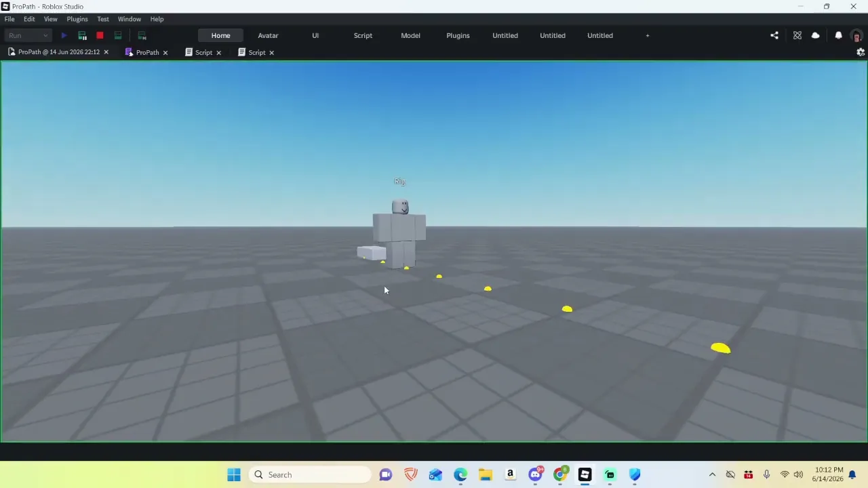Click the microphone tray icon
Image resolution: width=868 pixels, height=488 pixels.
[x=766, y=474]
